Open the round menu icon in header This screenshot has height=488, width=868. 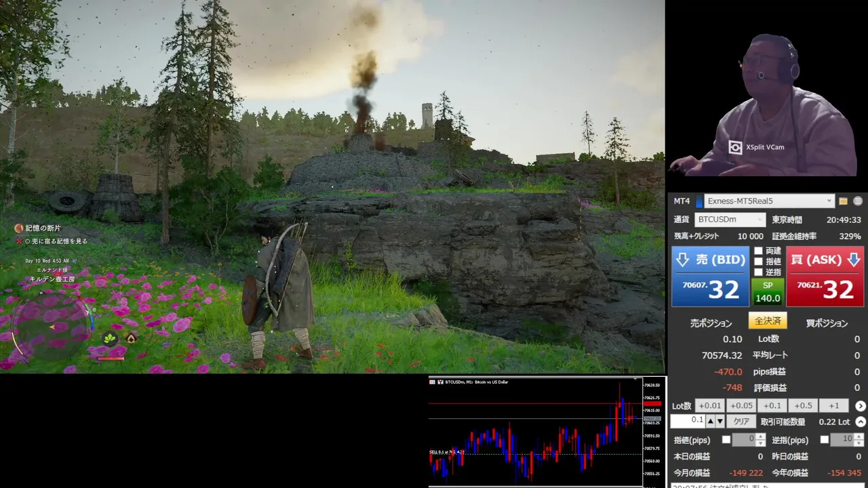pyautogui.click(x=858, y=201)
